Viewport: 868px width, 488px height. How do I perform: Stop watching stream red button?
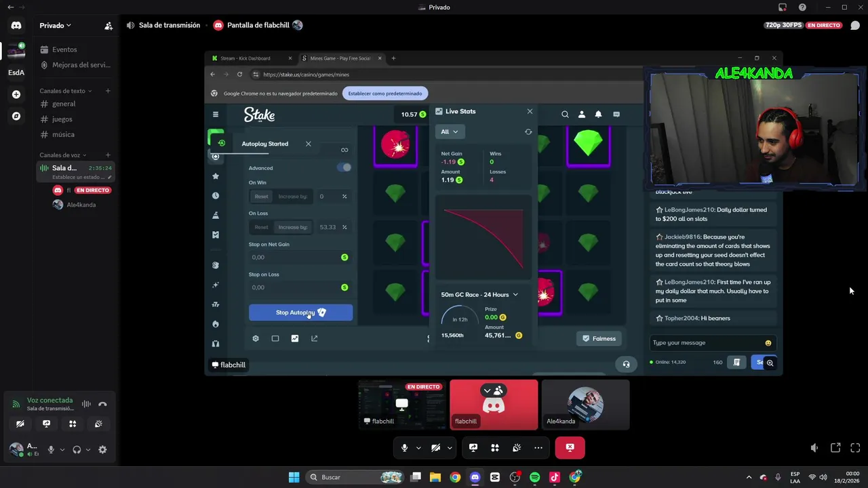(570, 447)
